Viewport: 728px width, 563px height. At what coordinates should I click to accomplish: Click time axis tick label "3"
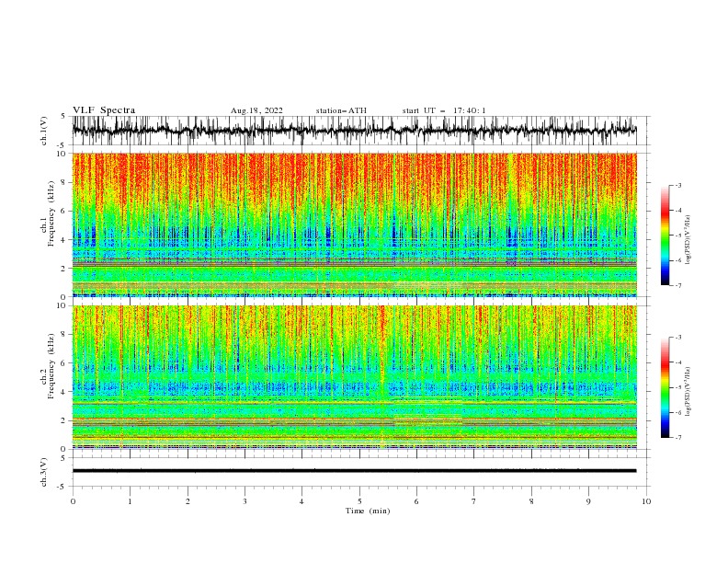pos(245,501)
